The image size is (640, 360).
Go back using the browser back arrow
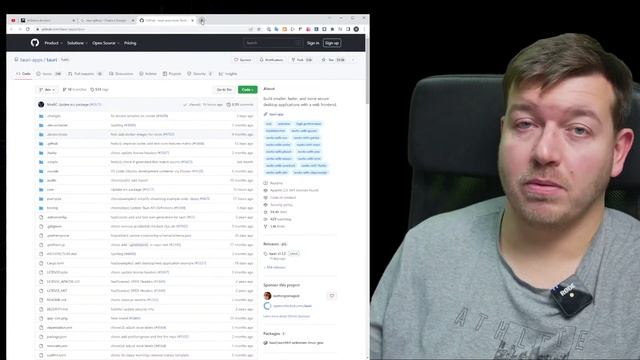[11, 29]
